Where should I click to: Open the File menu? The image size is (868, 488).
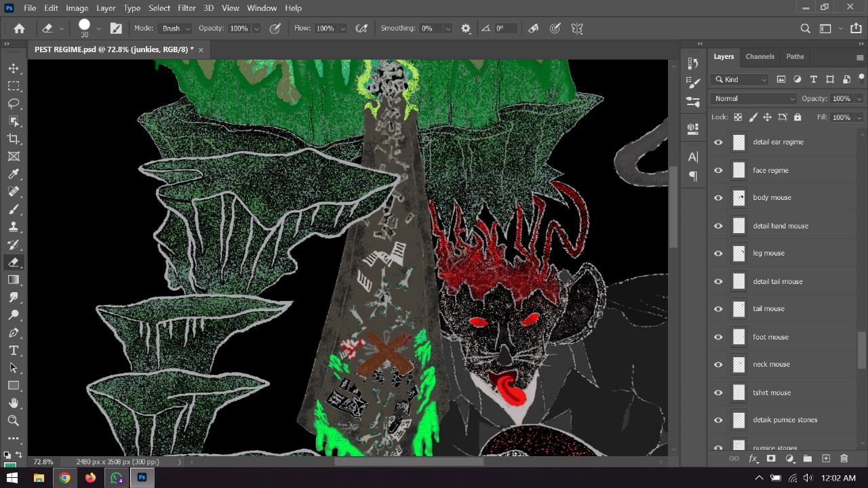click(x=30, y=8)
